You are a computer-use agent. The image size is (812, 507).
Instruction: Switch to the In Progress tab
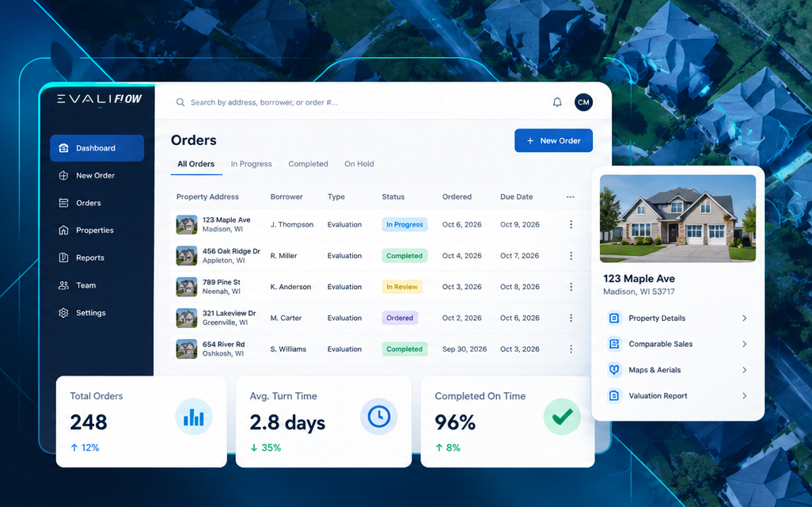coord(251,164)
